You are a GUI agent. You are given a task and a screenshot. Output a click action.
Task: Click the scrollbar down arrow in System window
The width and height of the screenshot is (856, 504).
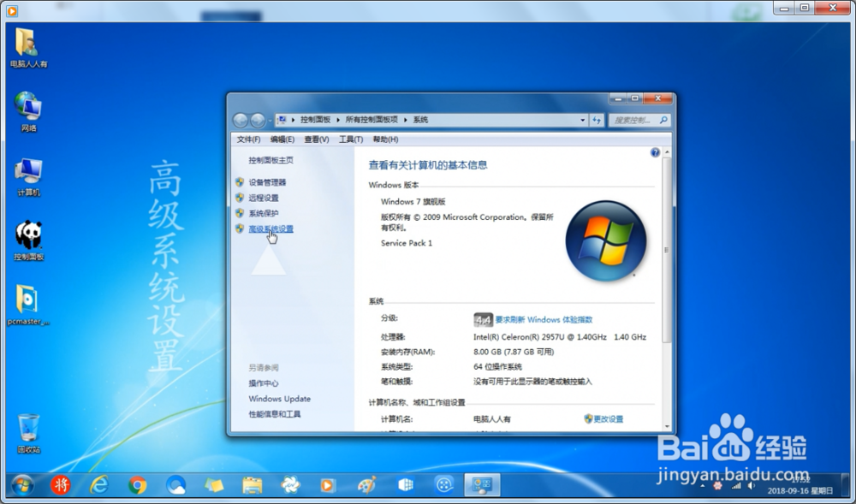point(667,426)
